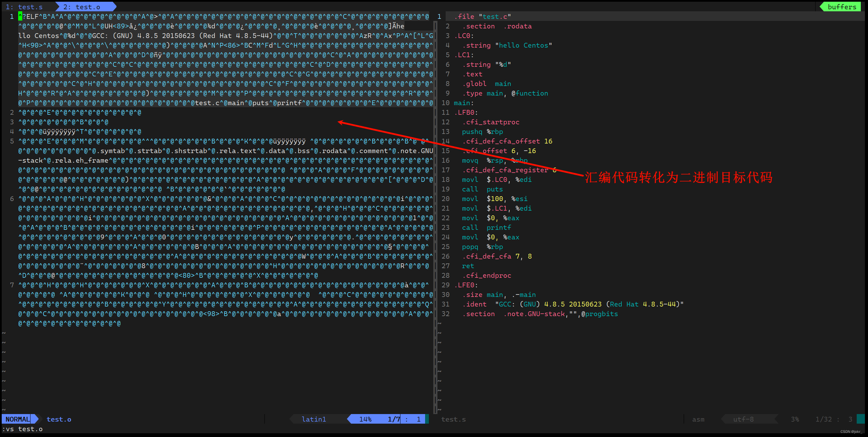The height and width of the screenshot is (437, 868).
Task: Click the .LFB0: label line
Action: coord(466,112)
